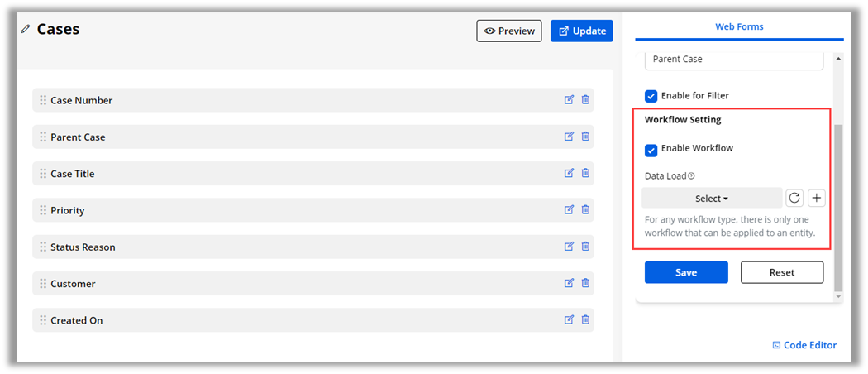Click the pencil icon beside the Cases title
The height and width of the screenshot is (374, 868).
(25, 29)
